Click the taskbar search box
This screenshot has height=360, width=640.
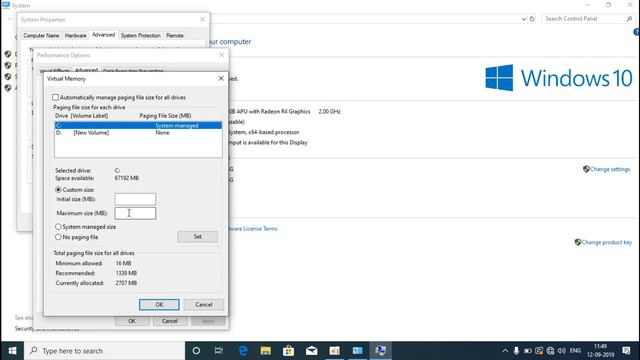coord(104,351)
